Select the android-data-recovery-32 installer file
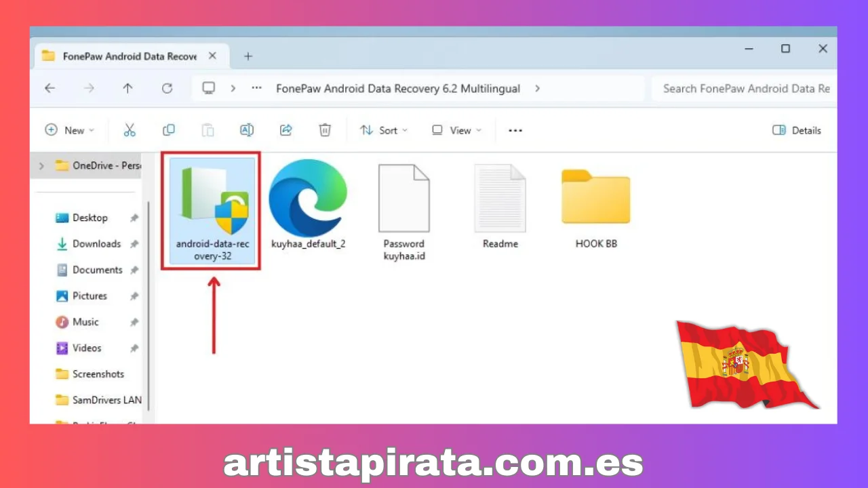Image resolution: width=868 pixels, height=488 pixels. (x=212, y=211)
